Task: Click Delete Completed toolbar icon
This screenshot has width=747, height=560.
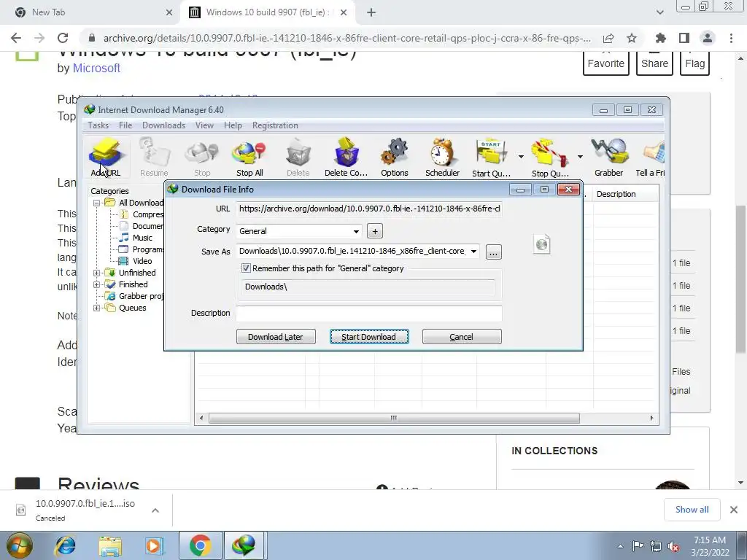Action: click(347, 157)
